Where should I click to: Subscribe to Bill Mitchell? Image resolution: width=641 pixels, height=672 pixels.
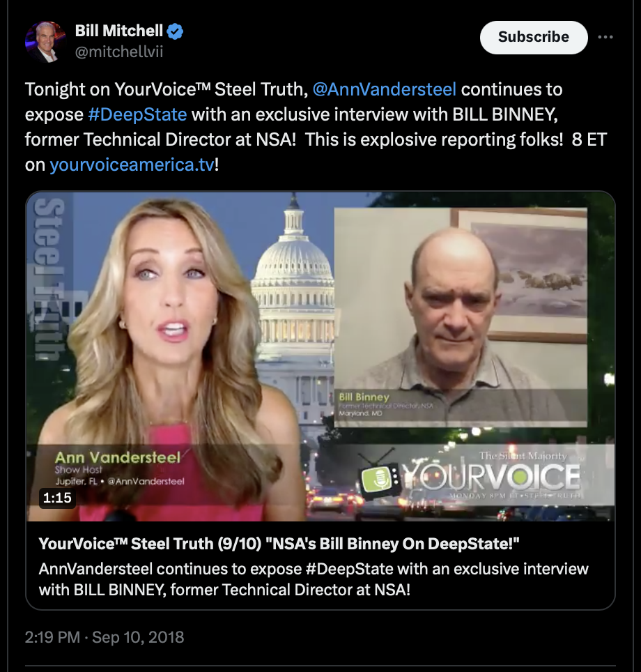click(x=534, y=37)
